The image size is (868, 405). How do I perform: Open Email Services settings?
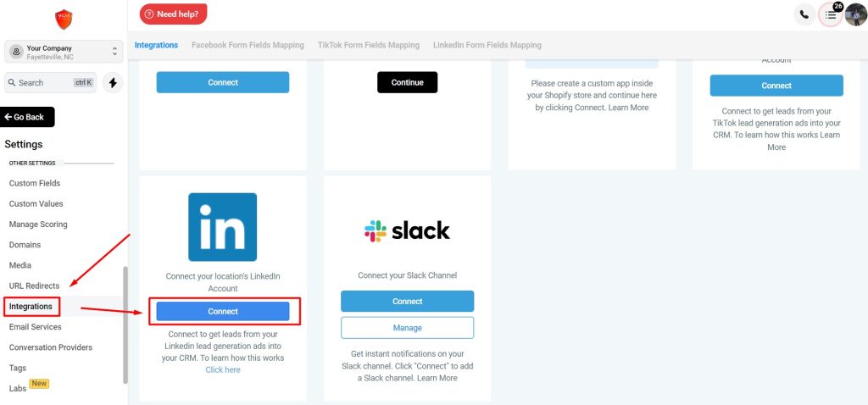(36, 326)
